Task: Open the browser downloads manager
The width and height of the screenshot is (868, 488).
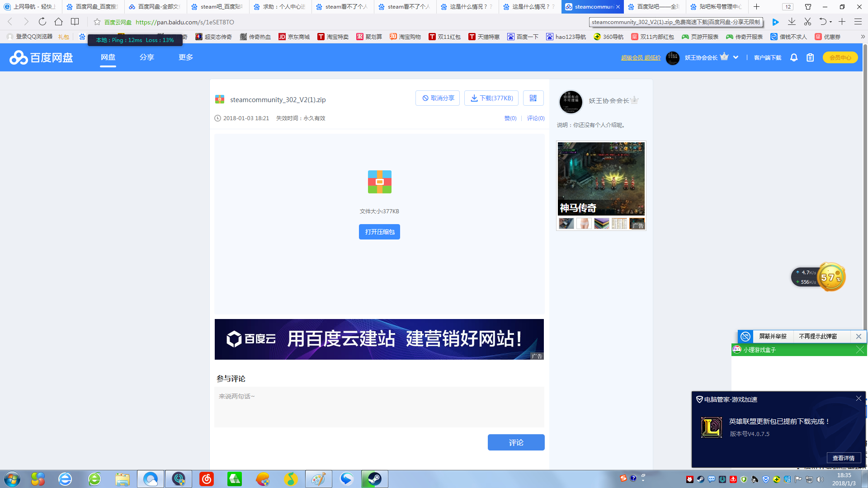Action: [792, 22]
